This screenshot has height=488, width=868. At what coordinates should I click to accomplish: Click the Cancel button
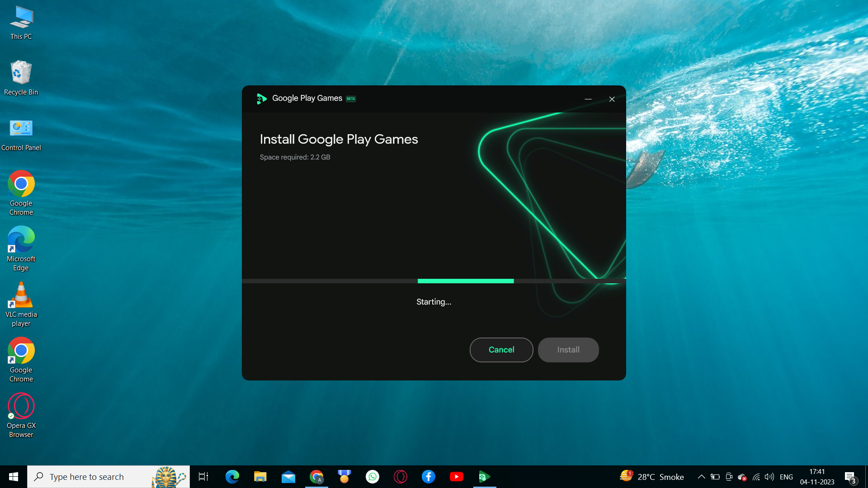(x=501, y=350)
